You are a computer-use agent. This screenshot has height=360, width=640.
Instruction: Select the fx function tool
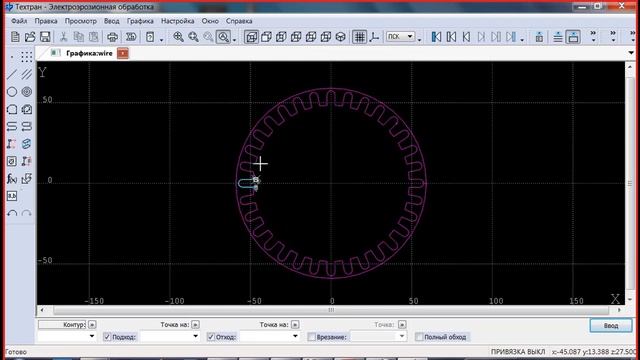pos(12,178)
